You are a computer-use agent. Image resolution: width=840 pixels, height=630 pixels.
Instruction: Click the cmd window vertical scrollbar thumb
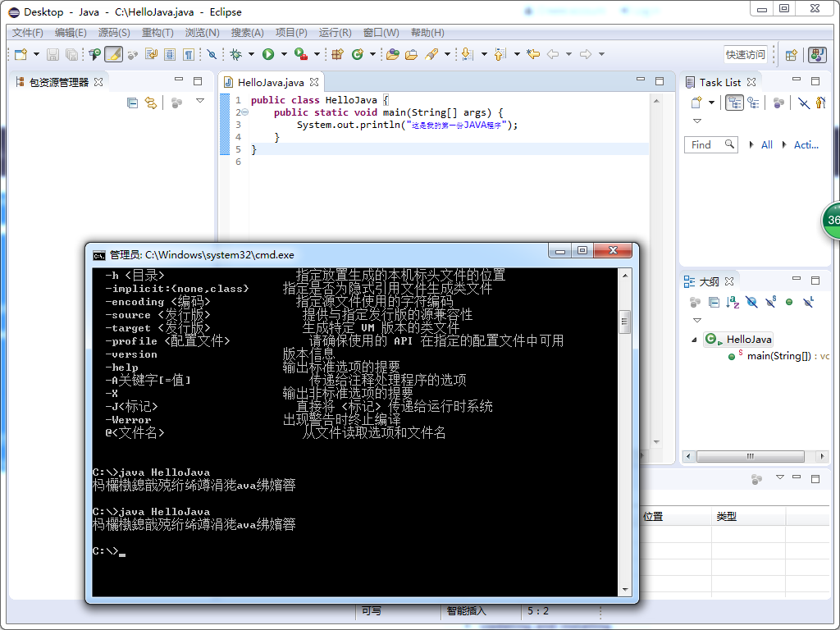[624, 322]
